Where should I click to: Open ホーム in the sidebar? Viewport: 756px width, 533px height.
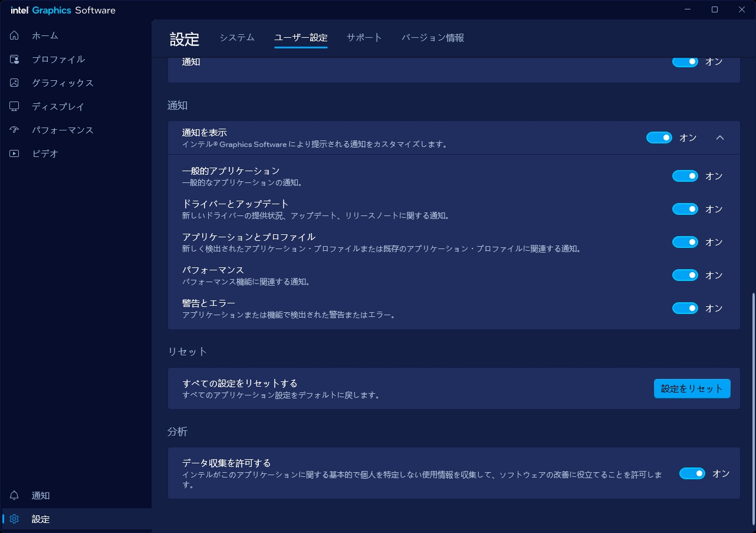75,35
